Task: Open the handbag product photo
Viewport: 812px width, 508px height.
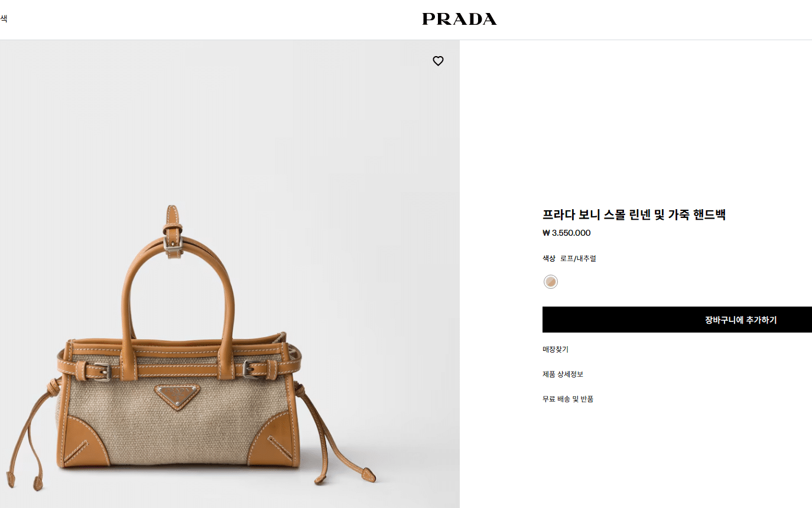Action: (x=230, y=274)
